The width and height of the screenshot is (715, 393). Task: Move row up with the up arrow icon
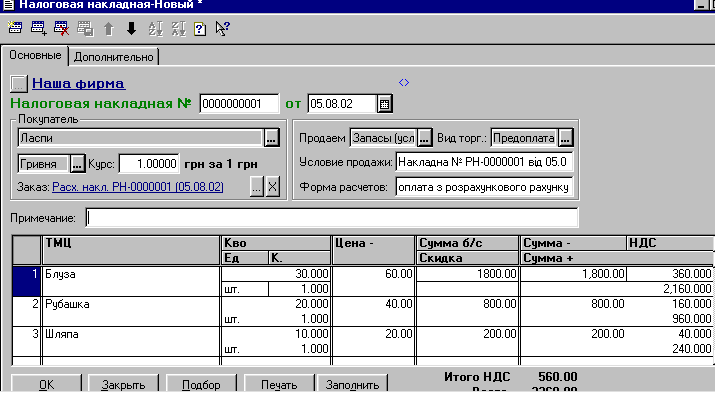pyautogui.click(x=109, y=29)
